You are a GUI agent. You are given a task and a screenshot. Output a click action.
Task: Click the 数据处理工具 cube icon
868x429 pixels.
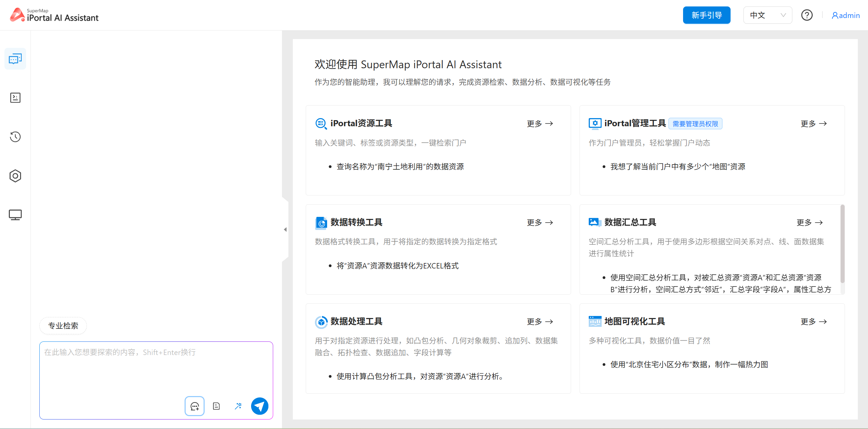click(321, 322)
